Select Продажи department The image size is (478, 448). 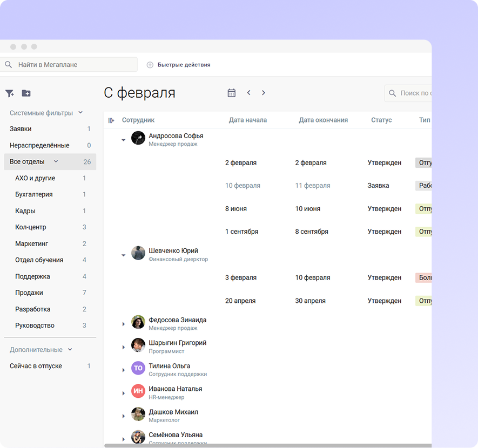click(50, 293)
